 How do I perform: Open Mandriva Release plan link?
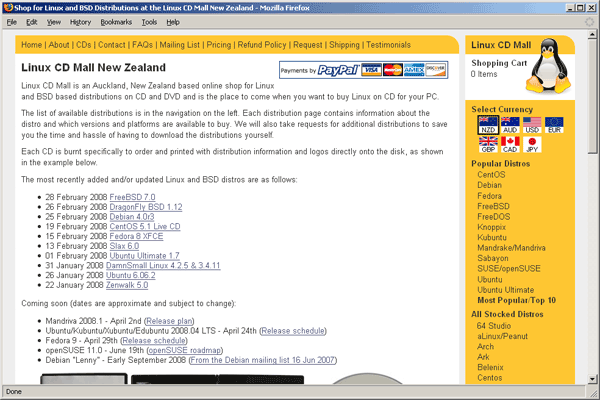pyautogui.click(x=169, y=321)
